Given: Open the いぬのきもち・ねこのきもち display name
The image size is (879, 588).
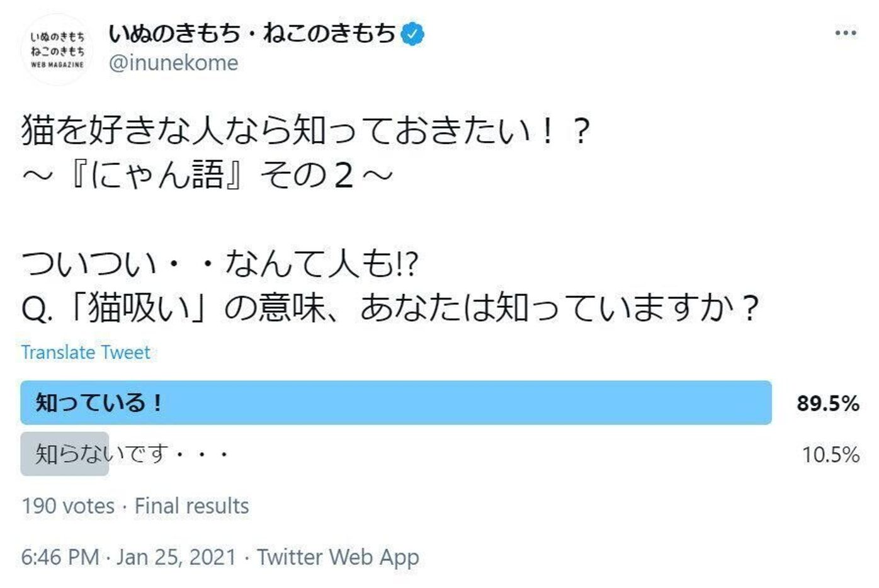Looking at the screenshot, I should pyautogui.click(x=252, y=33).
